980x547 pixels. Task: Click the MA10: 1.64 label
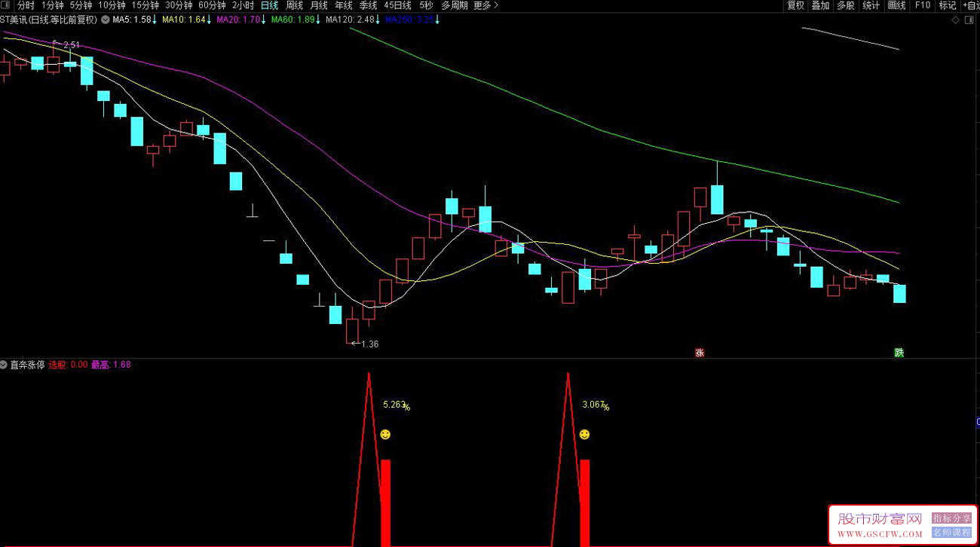click(x=184, y=20)
